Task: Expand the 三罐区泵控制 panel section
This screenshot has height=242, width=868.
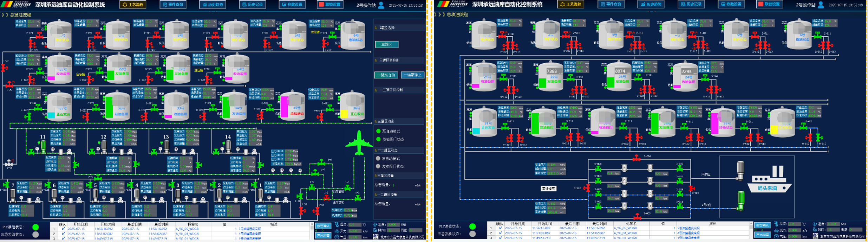Action: point(389,60)
